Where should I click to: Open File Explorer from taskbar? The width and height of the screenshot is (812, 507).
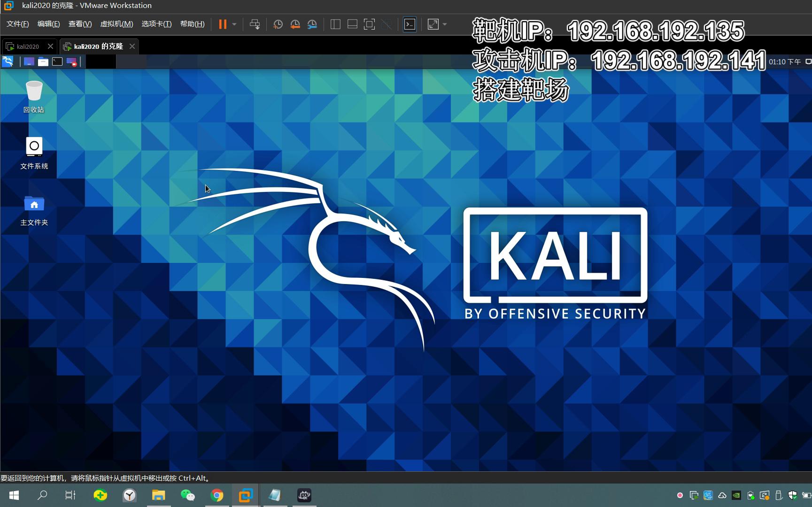tap(158, 495)
